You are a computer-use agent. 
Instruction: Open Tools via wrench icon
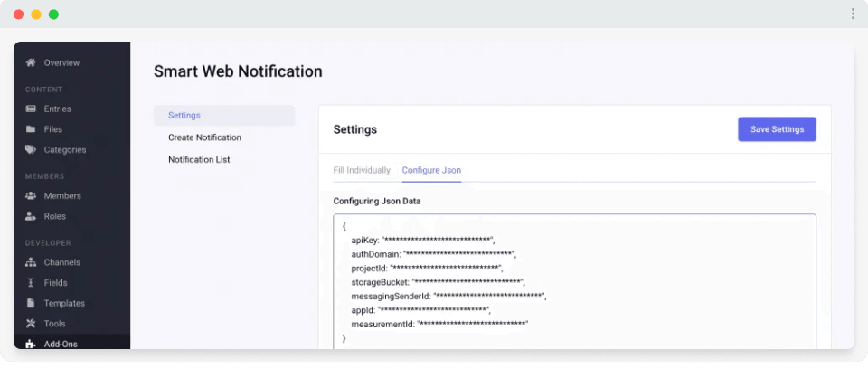31,324
